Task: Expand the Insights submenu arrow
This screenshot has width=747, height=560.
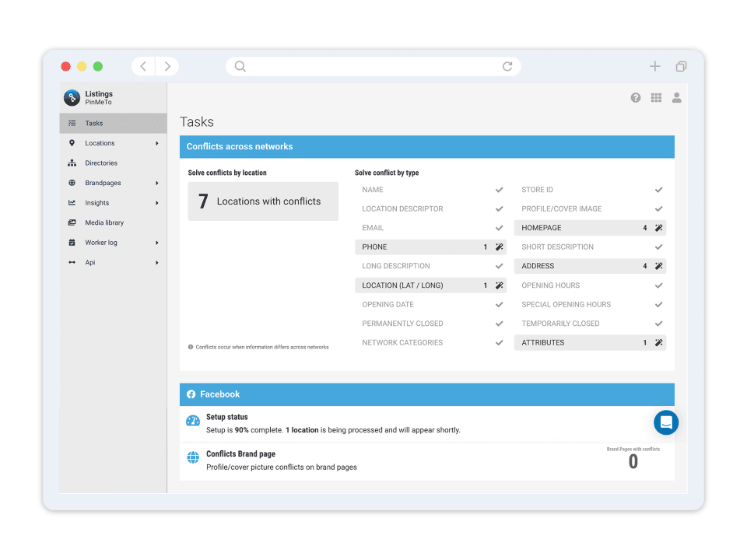Action: point(156,203)
